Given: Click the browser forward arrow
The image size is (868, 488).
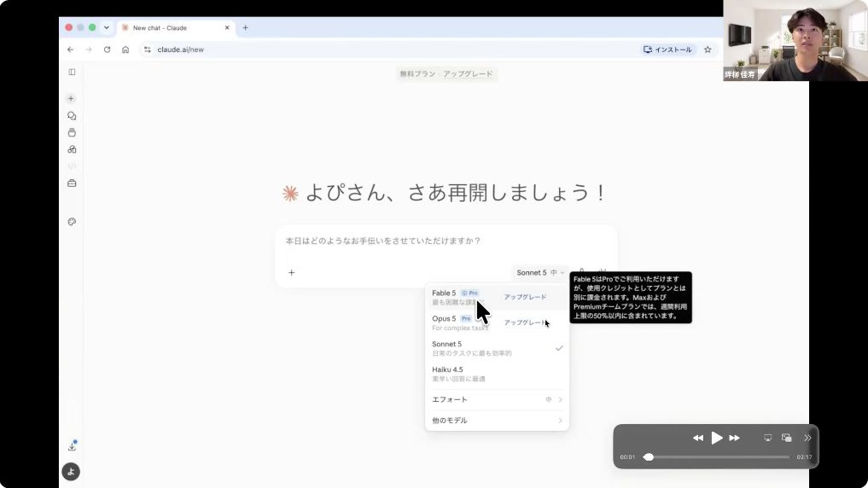Looking at the screenshot, I should [89, 49].
